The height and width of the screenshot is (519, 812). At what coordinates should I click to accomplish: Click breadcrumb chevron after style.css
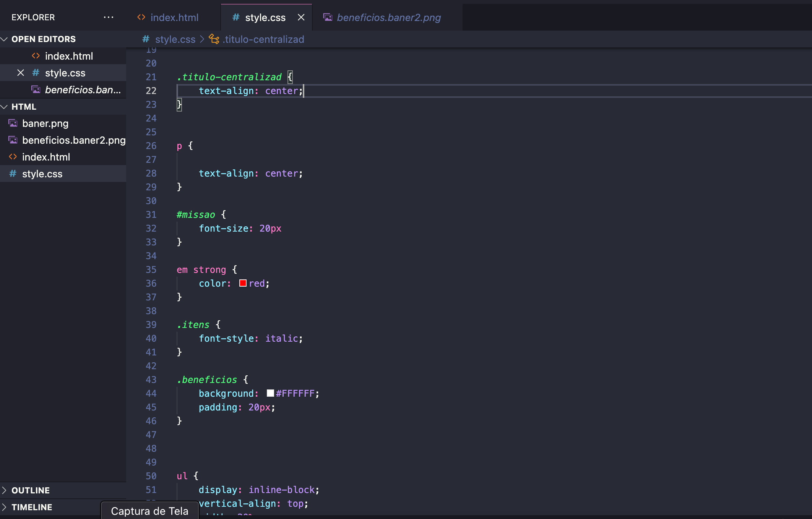202,39
